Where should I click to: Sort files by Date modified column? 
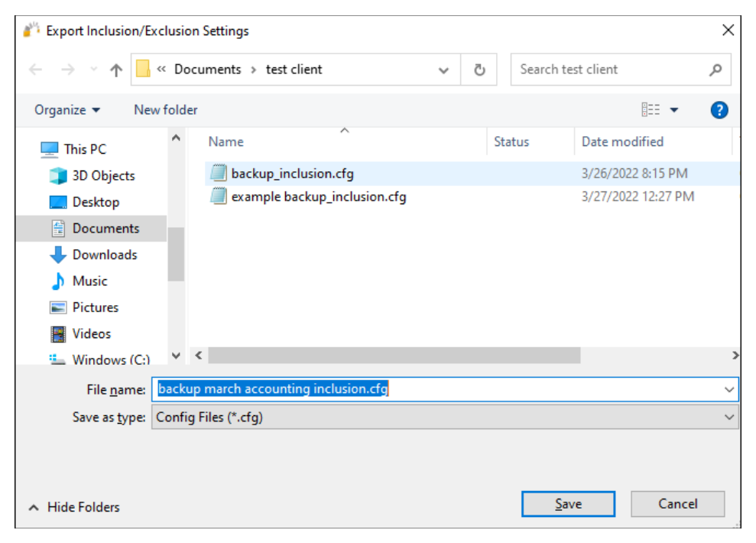pos(622,141)
